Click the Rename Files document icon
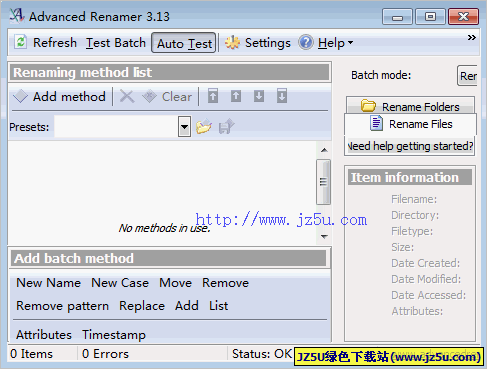Image resolution: width=487 pixels, height=369 pixels. point(376,123)
